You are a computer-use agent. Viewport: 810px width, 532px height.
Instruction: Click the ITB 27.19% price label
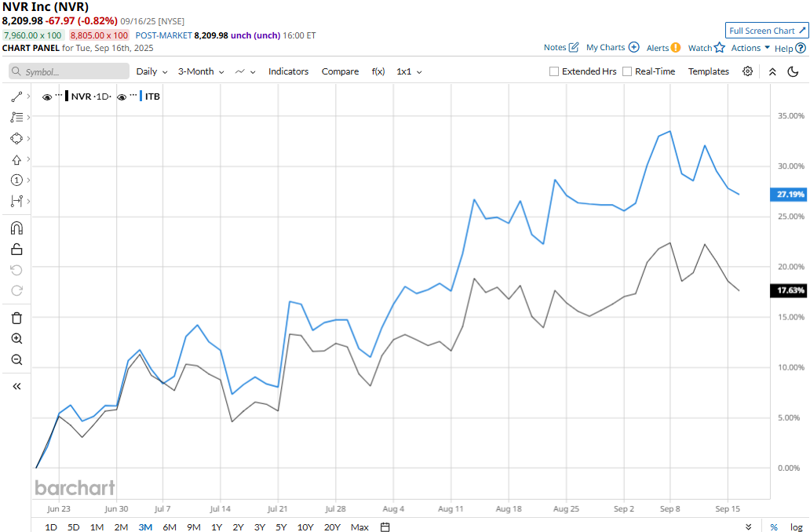click(x=788, y=195)
